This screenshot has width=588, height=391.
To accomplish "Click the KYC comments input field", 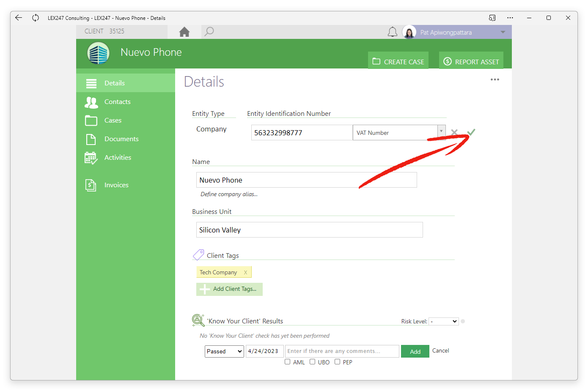I will pos(342,351).
